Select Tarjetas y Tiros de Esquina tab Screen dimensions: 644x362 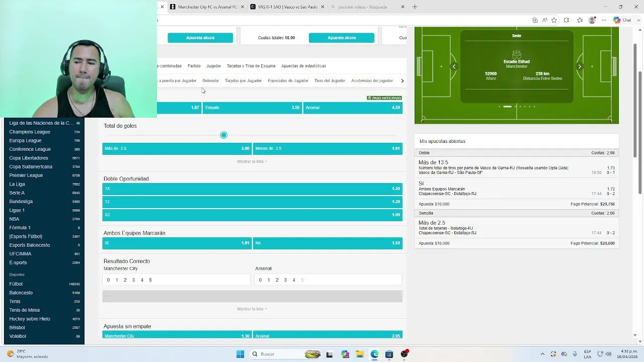(x=251, y=66)
